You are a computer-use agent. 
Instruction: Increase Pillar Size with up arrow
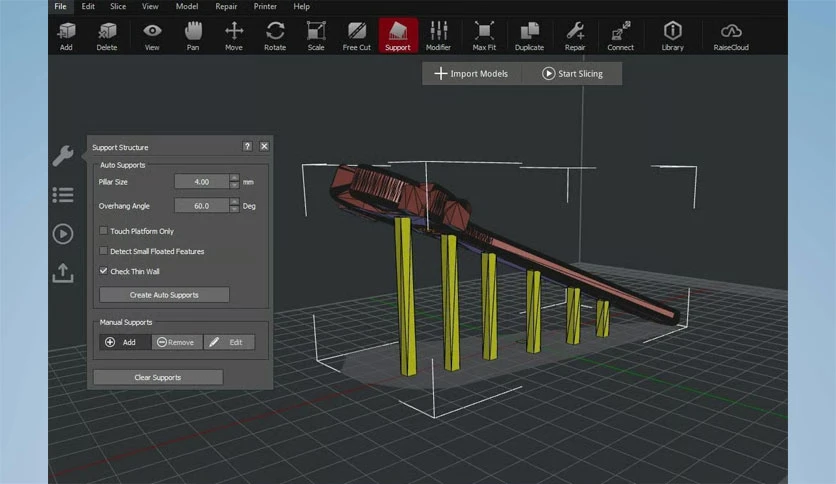234,178
